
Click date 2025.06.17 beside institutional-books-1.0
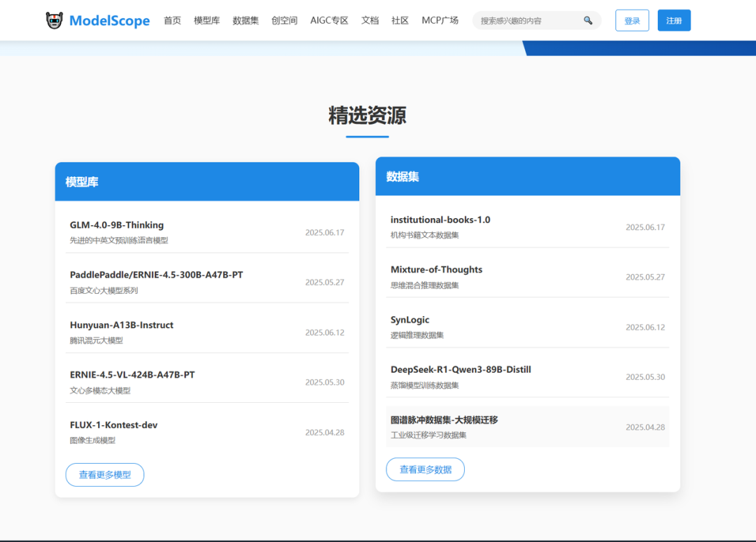(645, 227)
